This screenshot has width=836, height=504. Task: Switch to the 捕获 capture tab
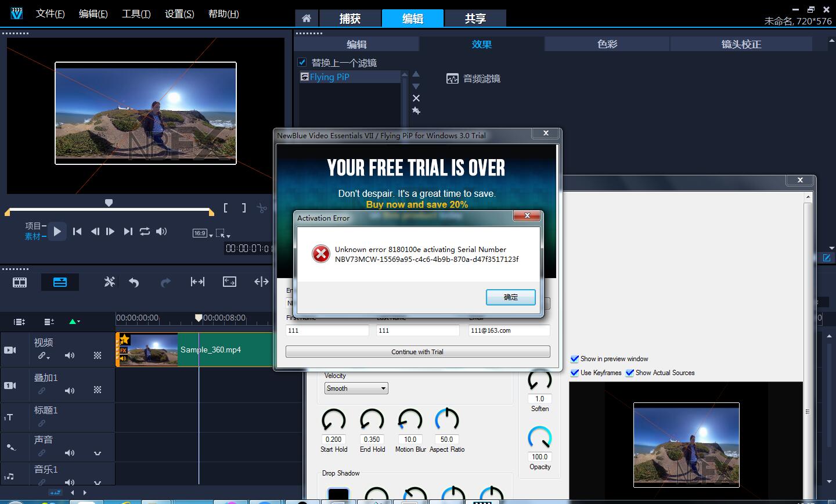[350, 18]
